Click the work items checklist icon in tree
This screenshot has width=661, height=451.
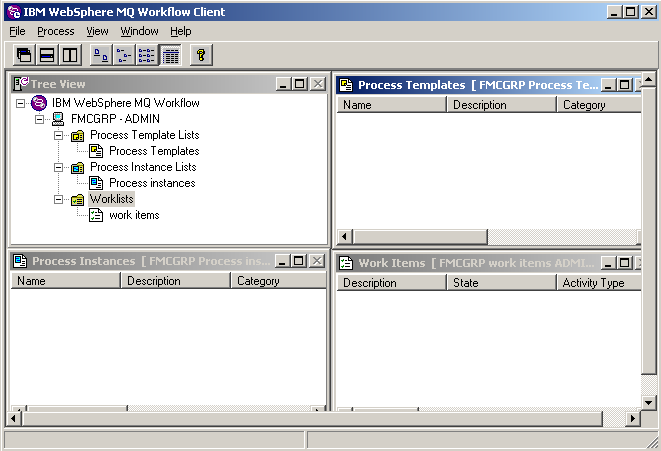(x=96, y=215)
